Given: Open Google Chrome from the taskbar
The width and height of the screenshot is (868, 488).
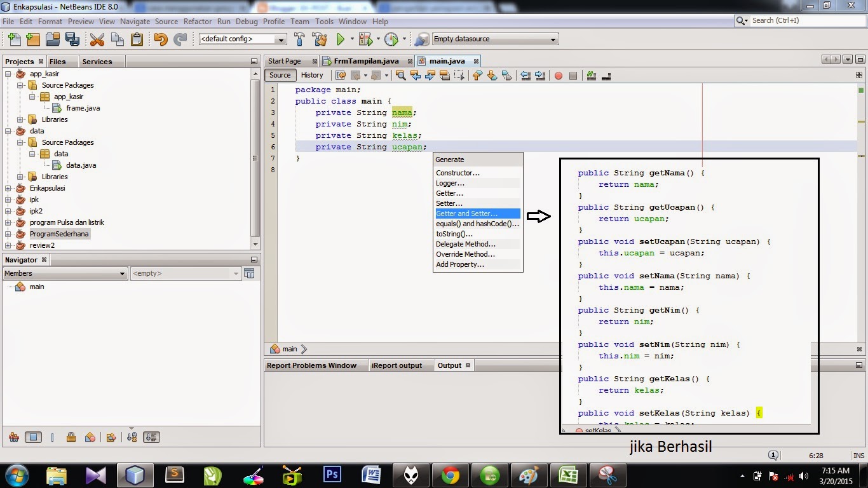Looking at the screenshot, I should pos(451,475).
